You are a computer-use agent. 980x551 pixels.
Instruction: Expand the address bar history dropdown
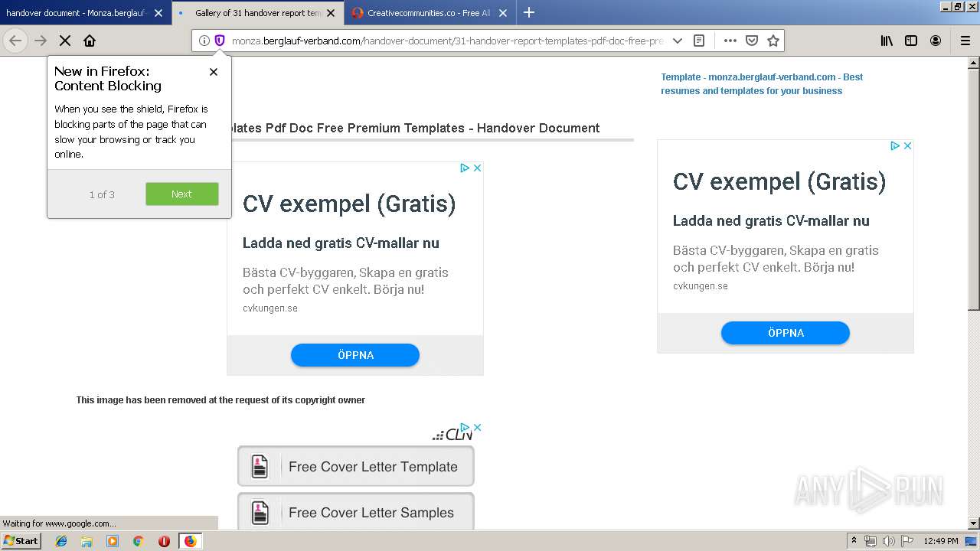[677, 41]
